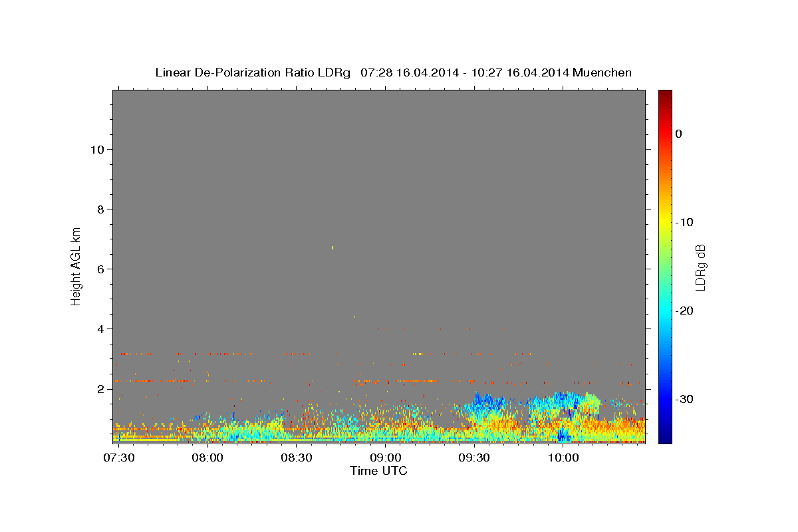This screenshot has width=798, height=532.
Task: Click the Muenchen location label in title
Action: pyautogui.click(x=602, y=72)
